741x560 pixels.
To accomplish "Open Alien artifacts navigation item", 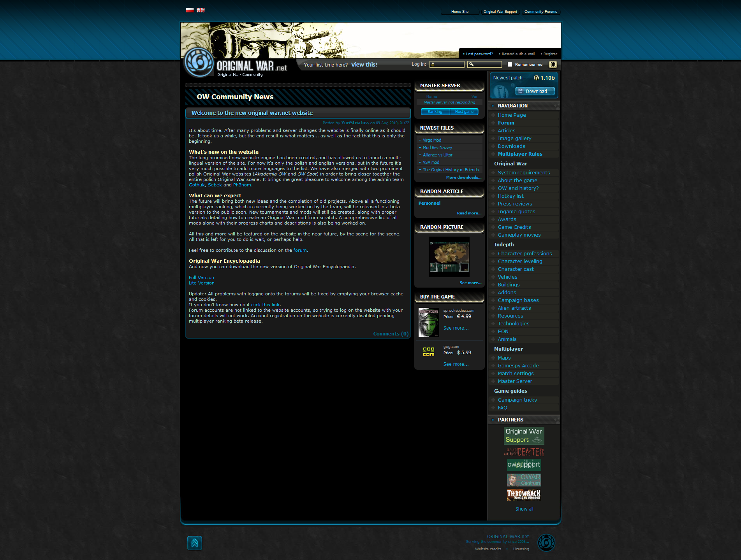I will (x=514, y=308).
